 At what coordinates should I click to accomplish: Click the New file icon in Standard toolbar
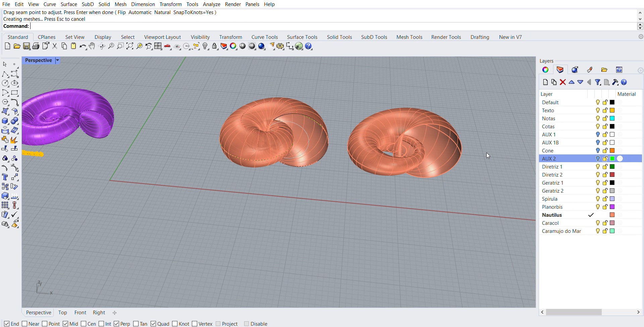pos(7,46)
